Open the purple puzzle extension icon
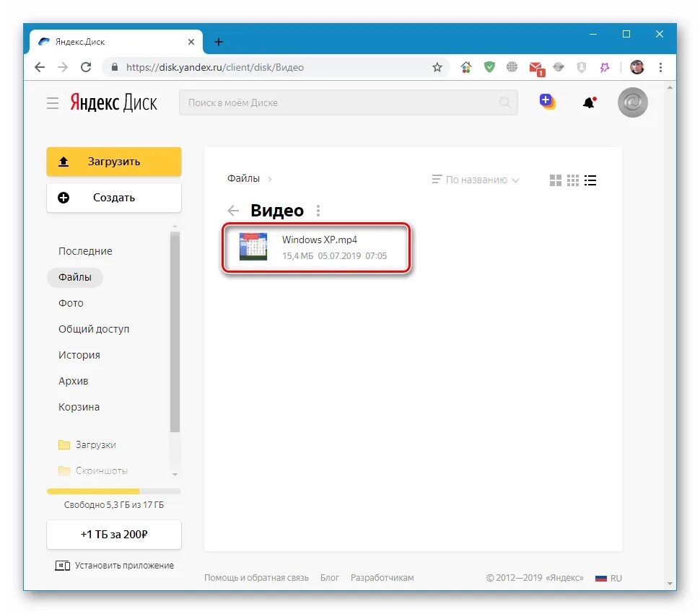 [x=605, y=67]
